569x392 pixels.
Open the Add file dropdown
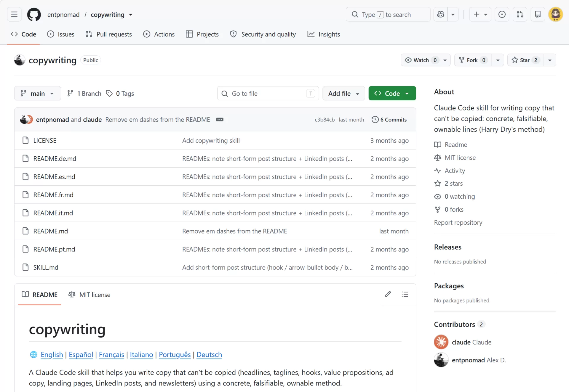pos(343,94)
